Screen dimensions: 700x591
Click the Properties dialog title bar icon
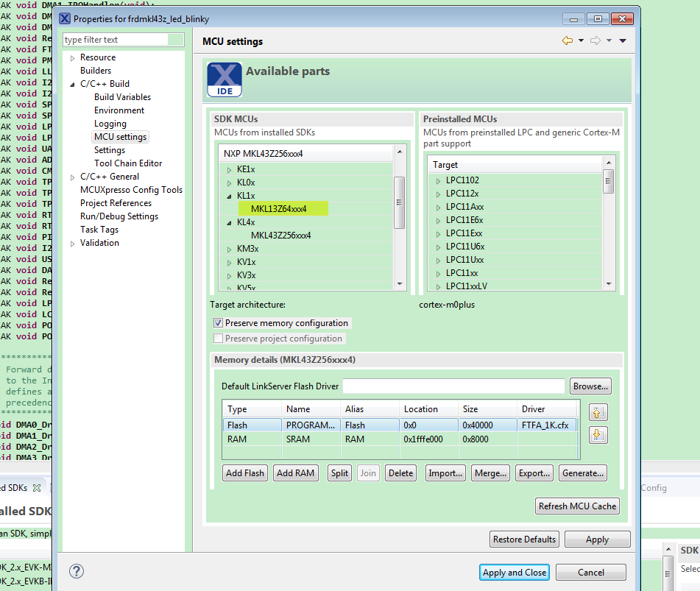(65, 18)
